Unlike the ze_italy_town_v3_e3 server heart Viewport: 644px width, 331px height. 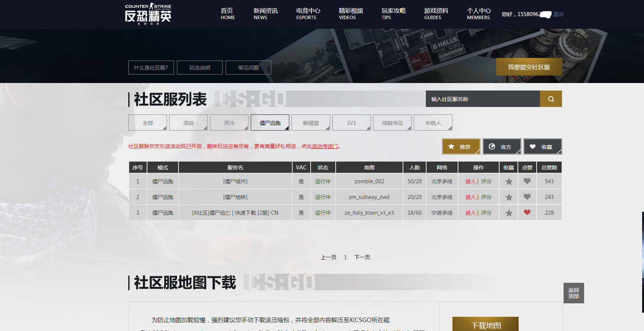coord(527,212)
